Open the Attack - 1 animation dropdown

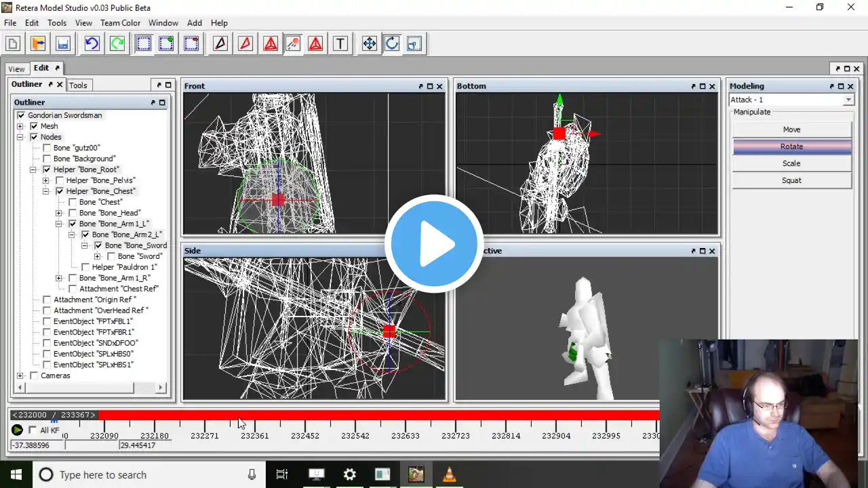[848, 100]
